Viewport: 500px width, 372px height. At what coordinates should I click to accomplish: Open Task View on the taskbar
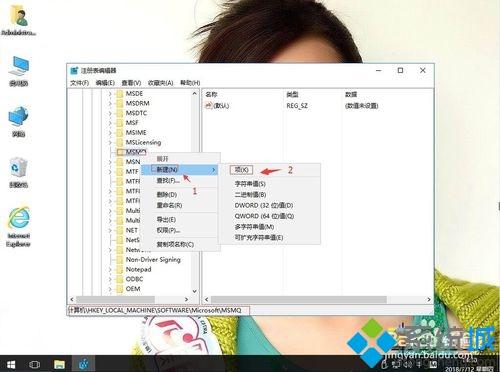(x=35, y=364)
